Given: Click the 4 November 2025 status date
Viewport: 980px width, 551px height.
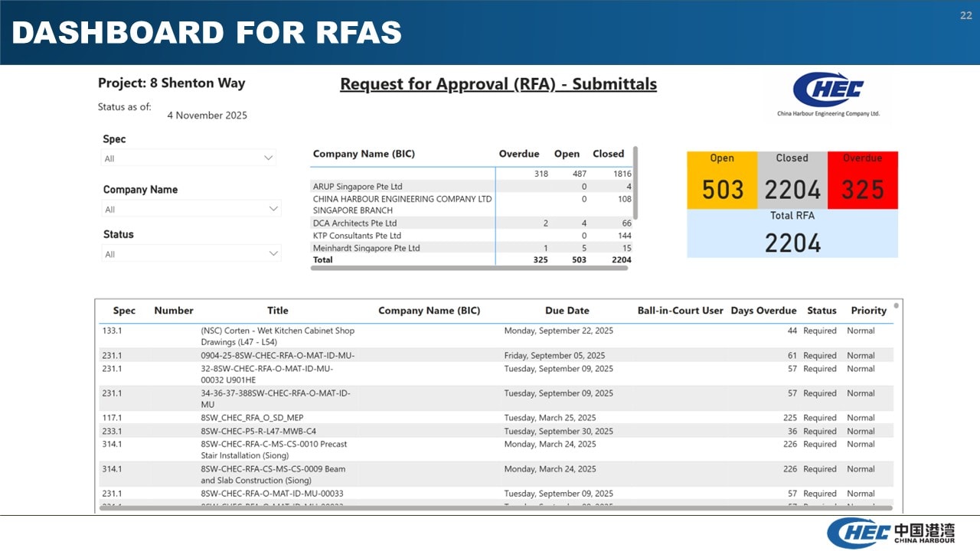Looking at the screenshot, I should (207, 115).
